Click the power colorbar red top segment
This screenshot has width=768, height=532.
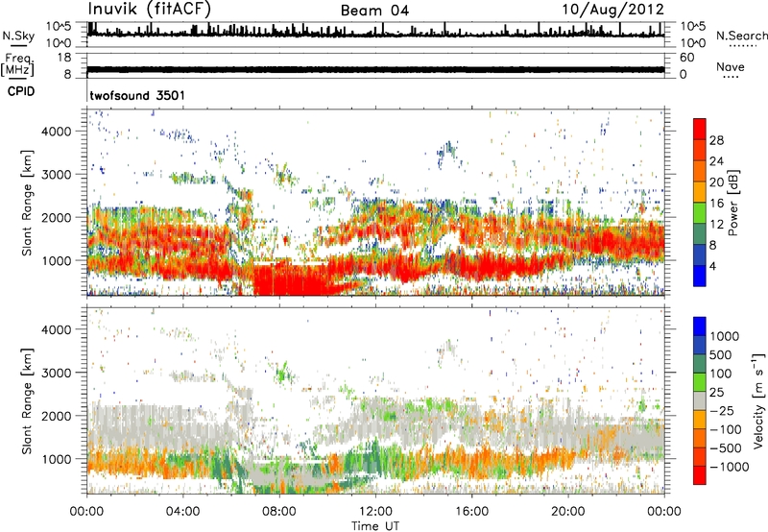[x=700, y=129]
